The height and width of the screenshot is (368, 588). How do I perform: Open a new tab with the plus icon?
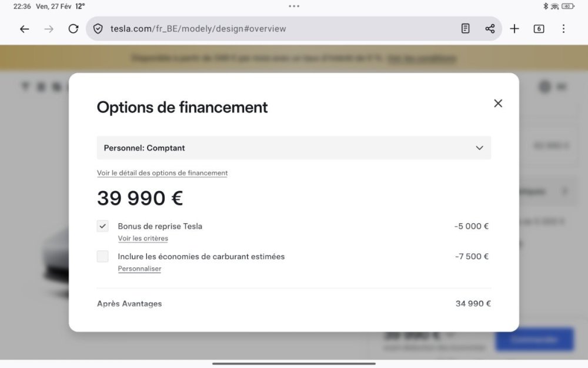click(x=514, y=29)
